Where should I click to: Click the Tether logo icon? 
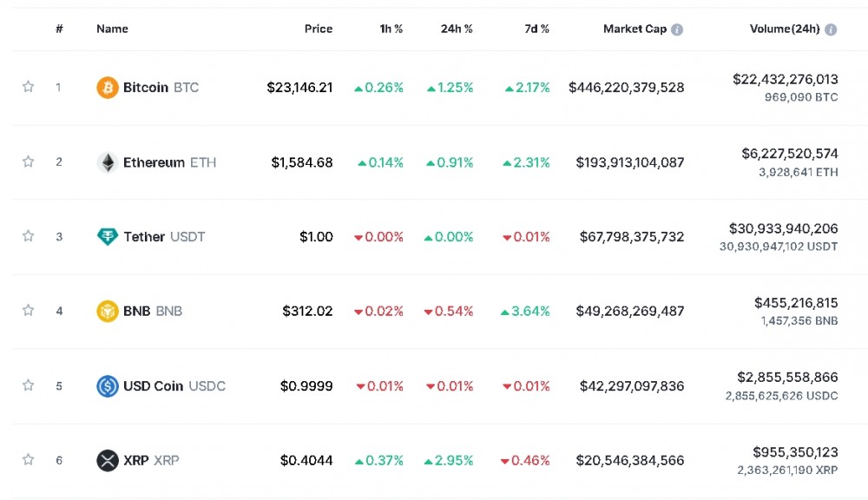[108, 237]
